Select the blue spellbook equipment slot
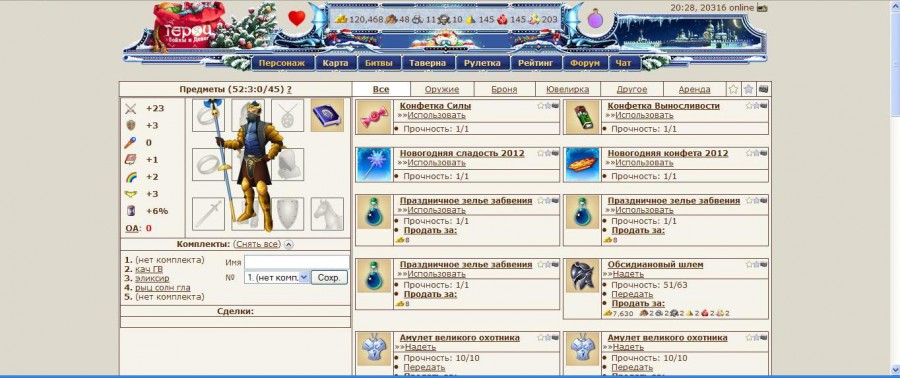The height and width of the screenshot is (378, 900). click(327, 115)
